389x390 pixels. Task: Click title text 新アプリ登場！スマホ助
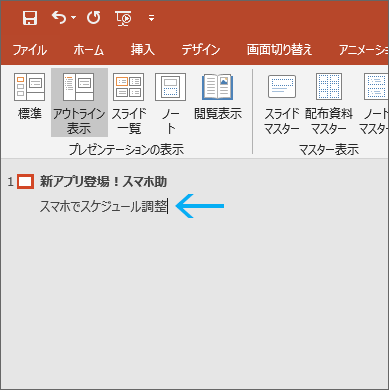(x=103, y=182)
